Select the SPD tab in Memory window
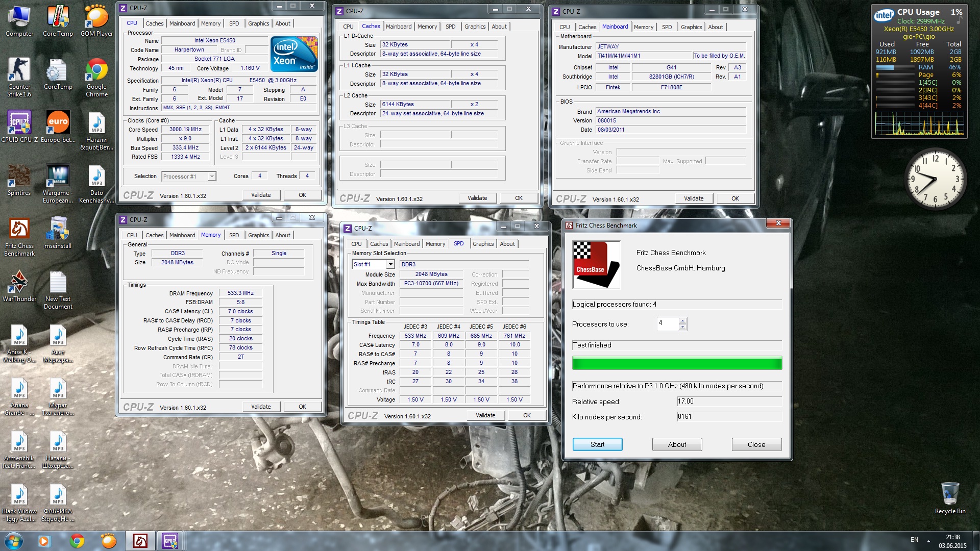980x551 pixels. click(x=234, y=235)
